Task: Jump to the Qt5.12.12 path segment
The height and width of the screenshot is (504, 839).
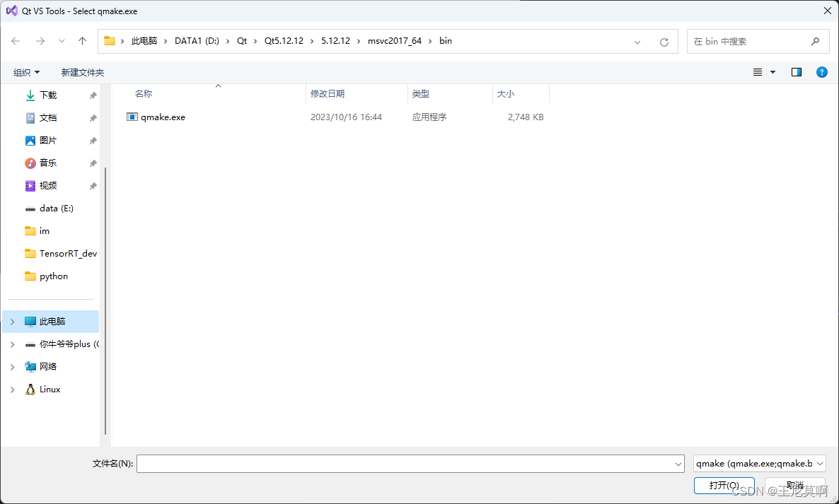Action: point(284,40)
